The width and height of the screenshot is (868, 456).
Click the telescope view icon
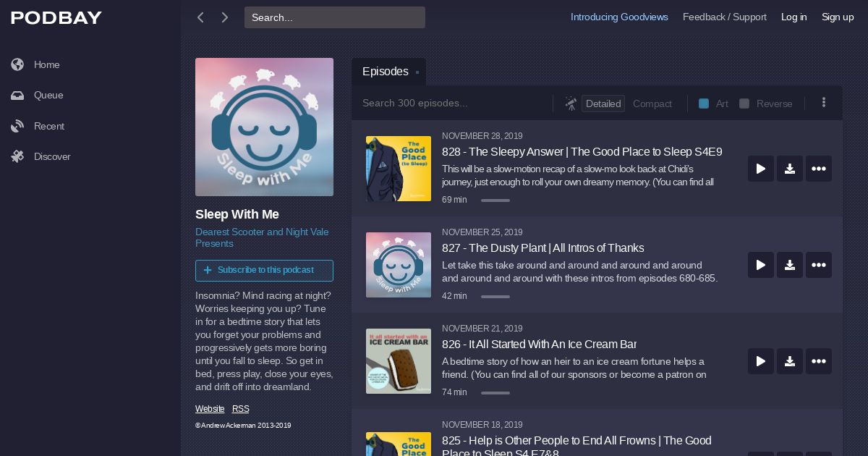571,104
